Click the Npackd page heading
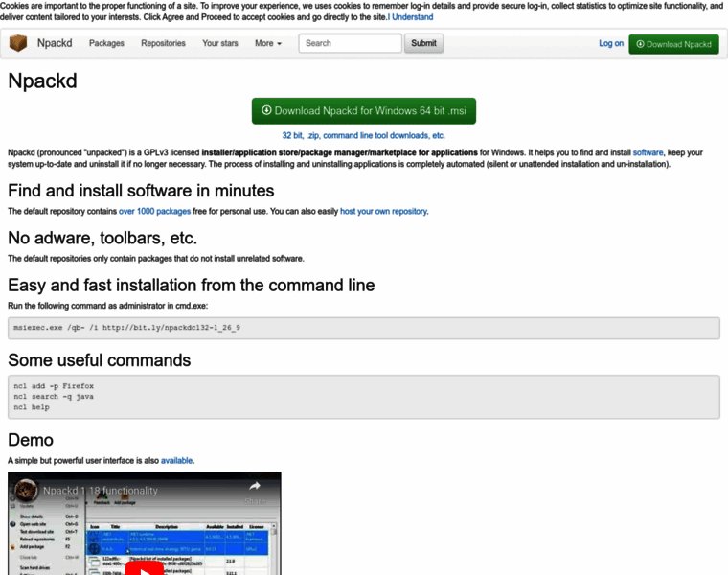The image size is (728, 575). click(42, 80)
